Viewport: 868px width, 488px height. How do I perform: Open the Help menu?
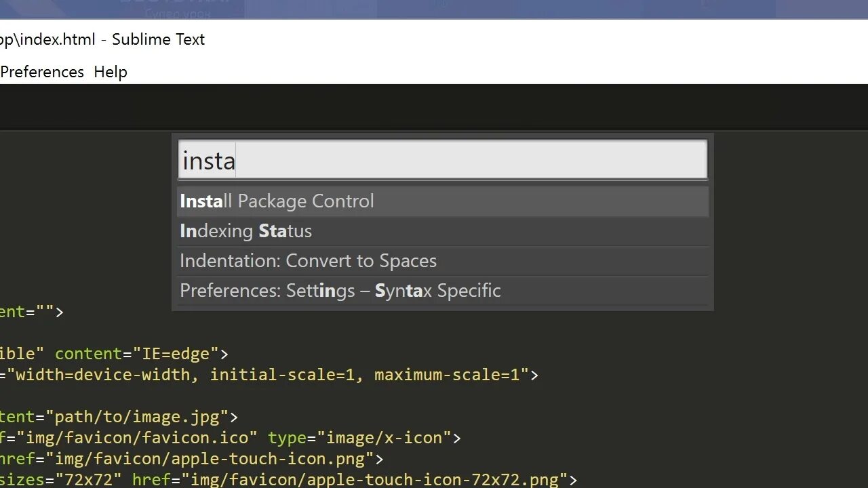pyautogui.click(x=111, y=72)
